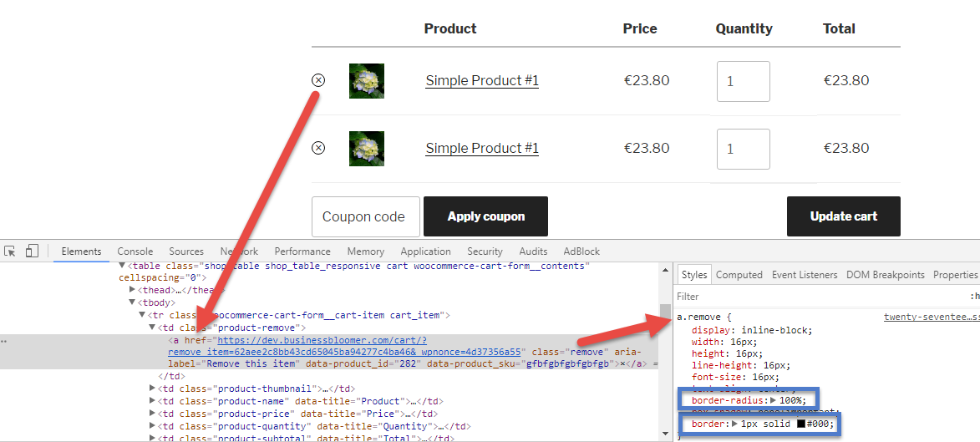Remove the first Simple Product #1 item
980x442 pixels.
tap(318, 81)
